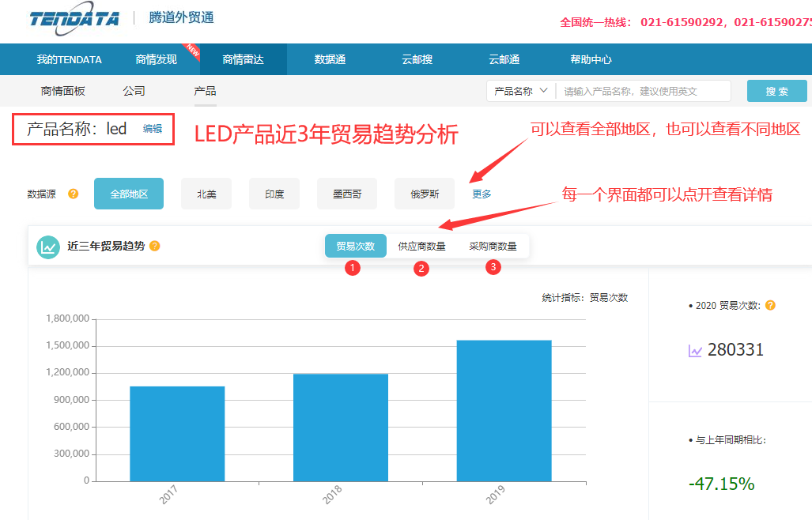Click the 编辑 link to edit product name
The image size is (812, 520).
[153, 128]
